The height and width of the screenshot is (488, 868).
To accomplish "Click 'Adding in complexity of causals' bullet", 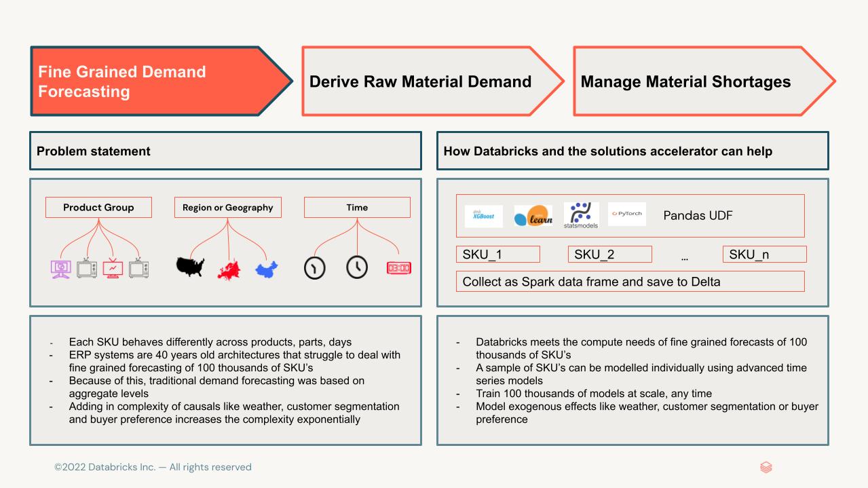I will point(234,413).
